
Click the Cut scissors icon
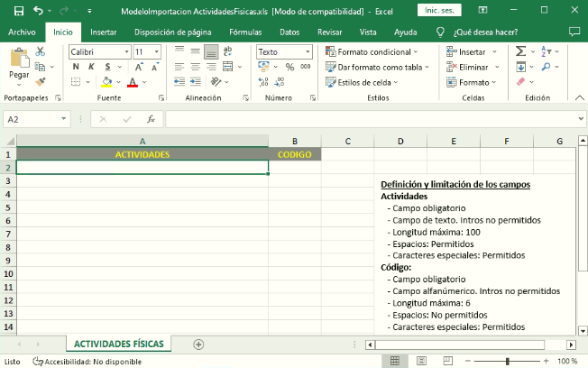41,53
